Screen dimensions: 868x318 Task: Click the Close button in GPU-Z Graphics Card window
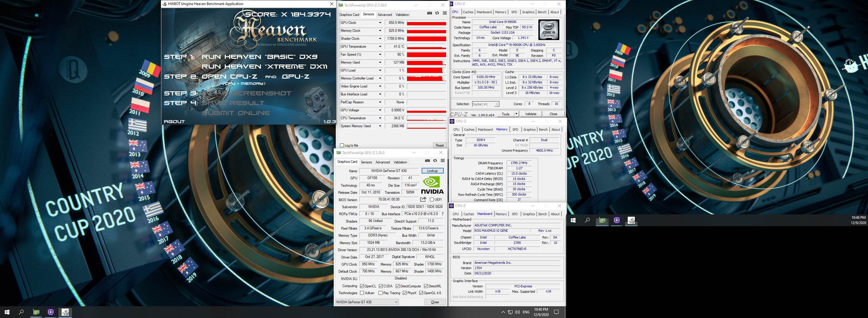click(435, 302)
